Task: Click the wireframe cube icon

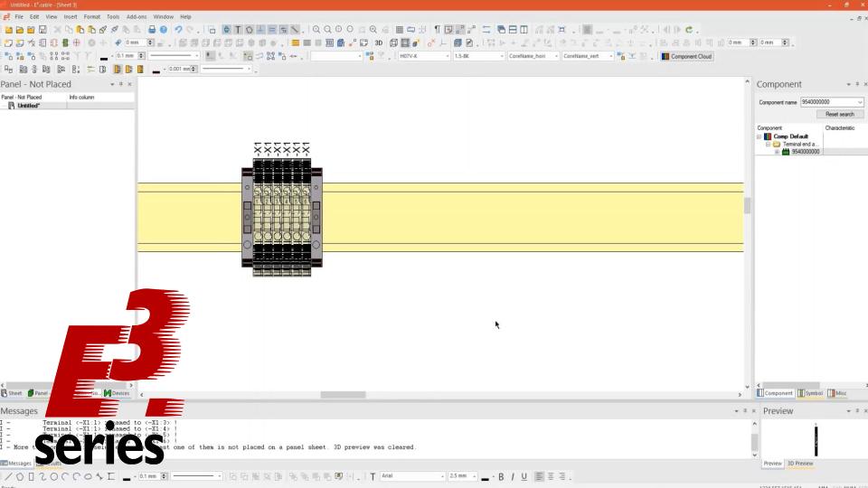Action: 393,42
